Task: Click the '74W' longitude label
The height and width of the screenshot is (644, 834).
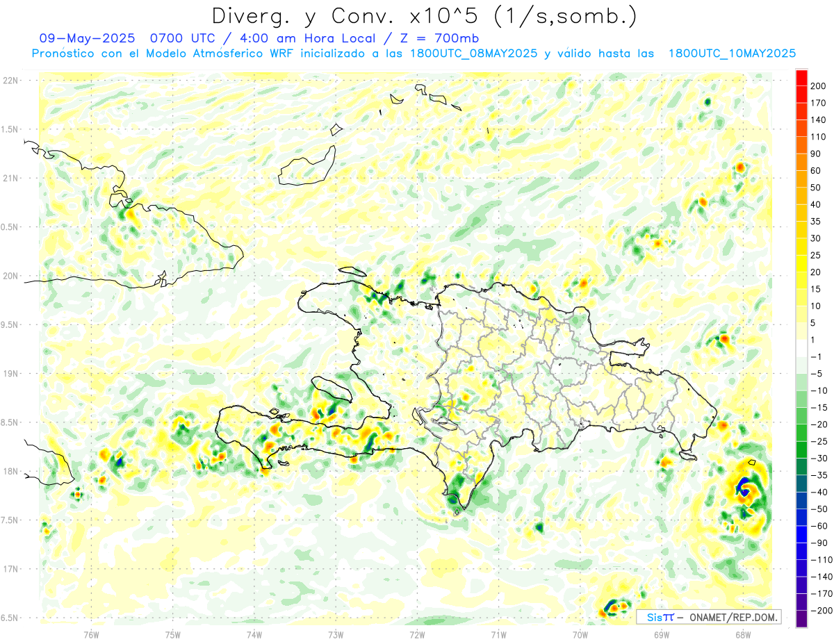Action: [x=254, y=635]
